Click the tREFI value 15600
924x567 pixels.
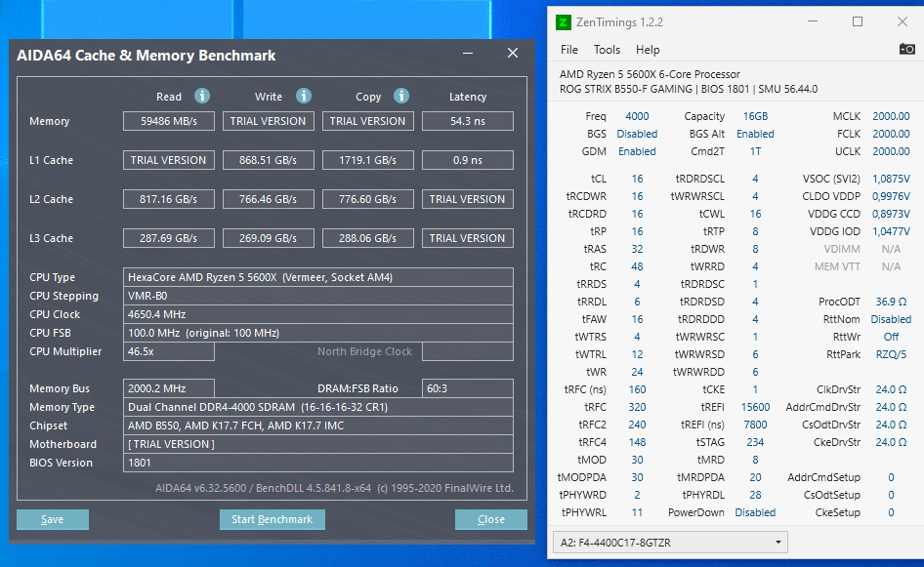pyautogui.click(x=755, y=407)
